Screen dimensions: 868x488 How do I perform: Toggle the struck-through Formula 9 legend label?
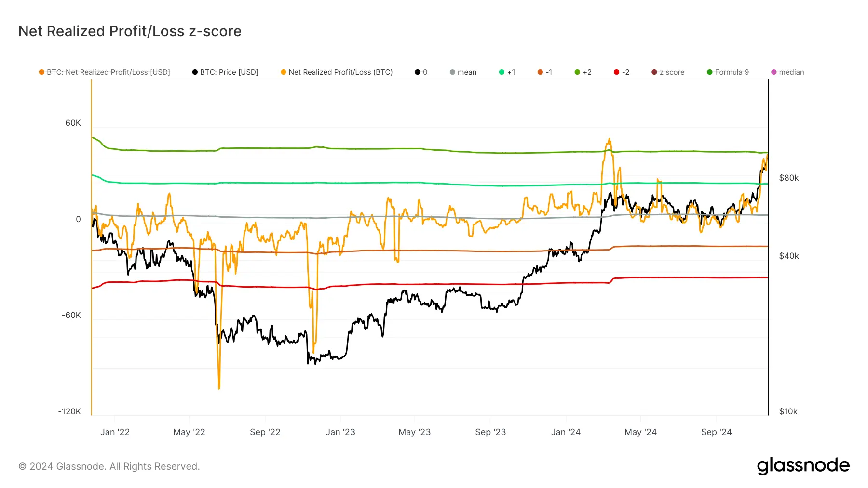pos(732,72)
